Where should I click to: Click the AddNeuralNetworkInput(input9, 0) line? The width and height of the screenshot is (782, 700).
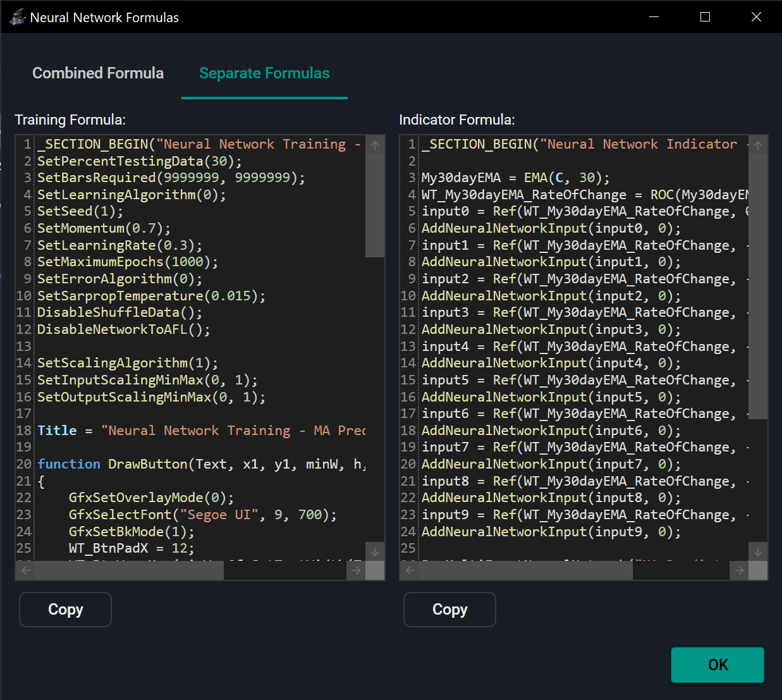[x=551, y=532]
